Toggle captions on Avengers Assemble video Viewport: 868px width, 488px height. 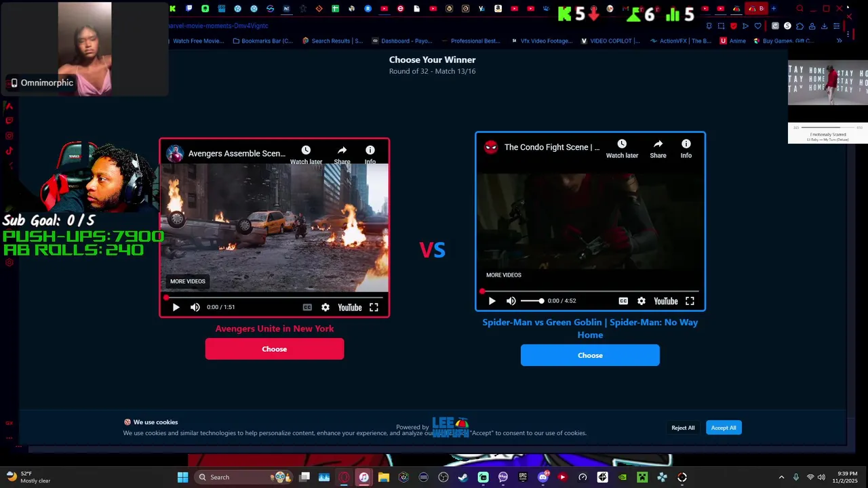pos(307,307)
